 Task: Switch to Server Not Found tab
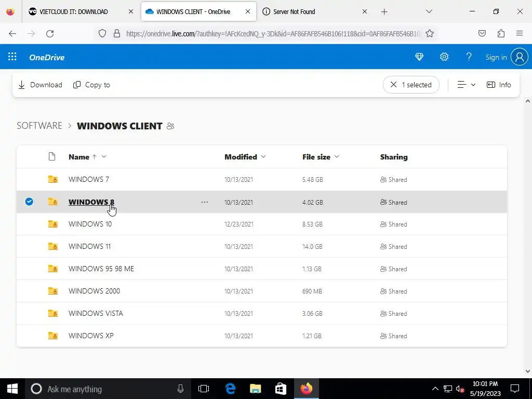(294, 11)
